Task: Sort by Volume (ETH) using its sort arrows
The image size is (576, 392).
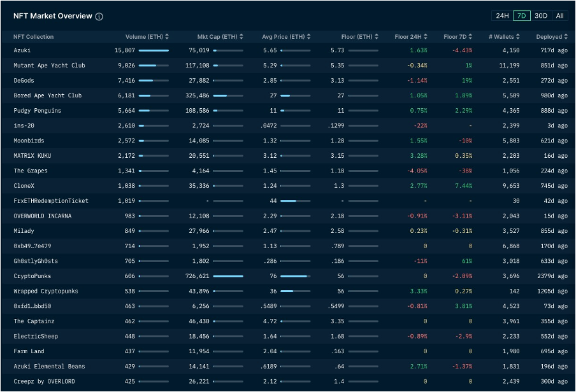Action: (x=167, y=37)
